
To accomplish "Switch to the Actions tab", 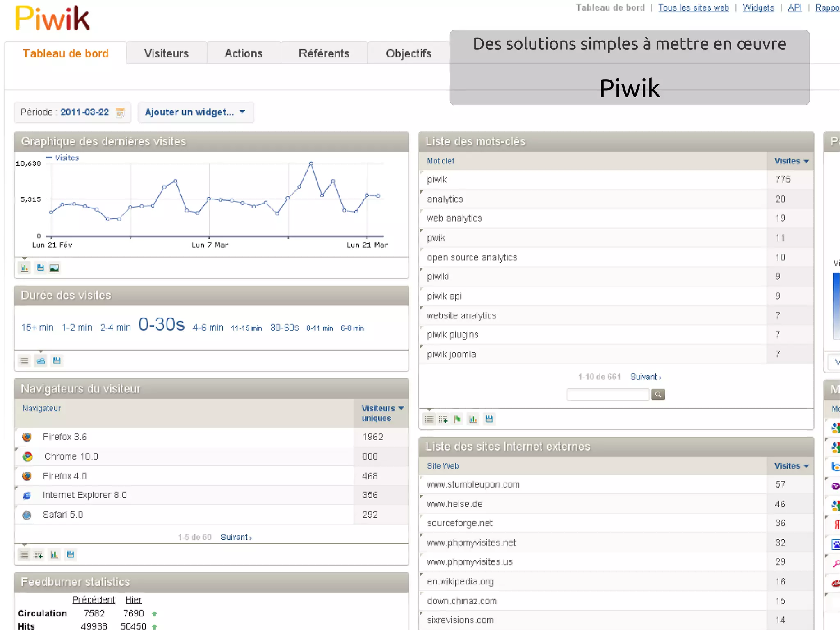I will click(x=244, y=53).
